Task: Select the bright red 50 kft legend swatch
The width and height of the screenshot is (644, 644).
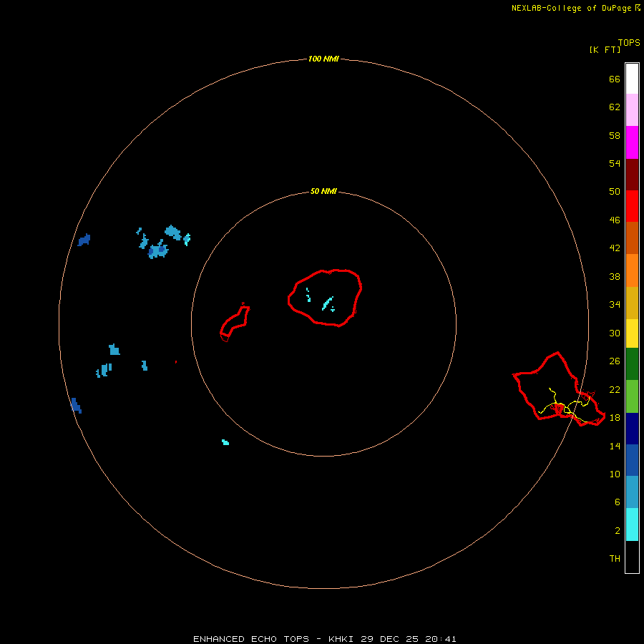Action: 632,206
